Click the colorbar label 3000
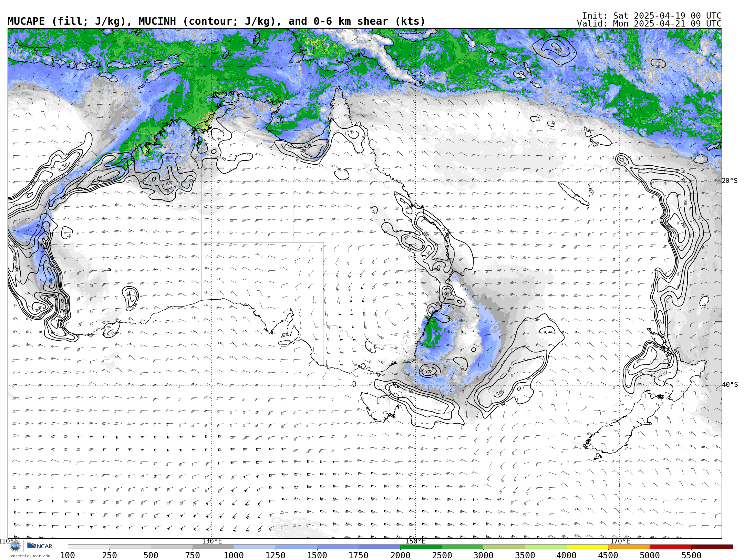 coord(483,555)
